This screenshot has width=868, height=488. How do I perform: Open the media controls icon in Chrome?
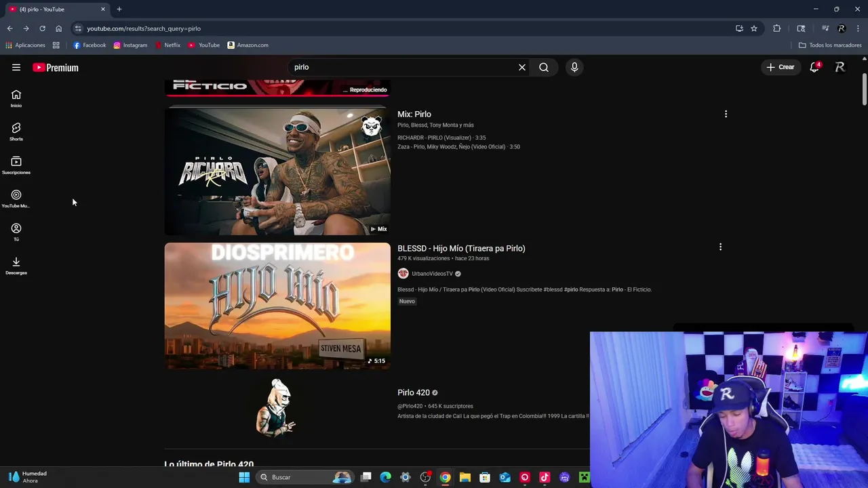pos(825,28)
